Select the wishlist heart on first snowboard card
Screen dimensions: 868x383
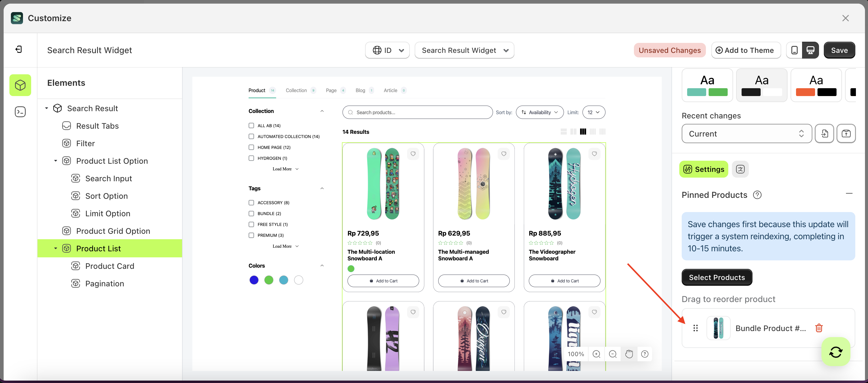(413, 154)
